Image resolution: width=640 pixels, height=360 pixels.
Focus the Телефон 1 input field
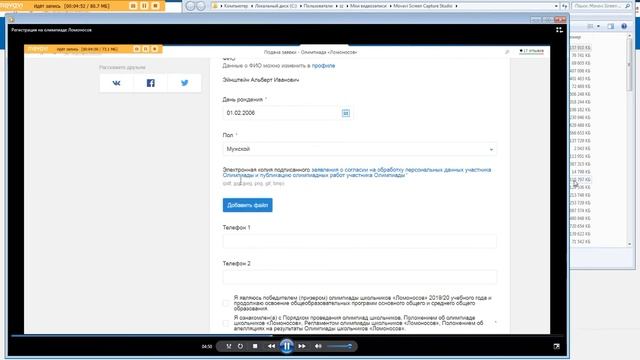(x=360, y=241)
